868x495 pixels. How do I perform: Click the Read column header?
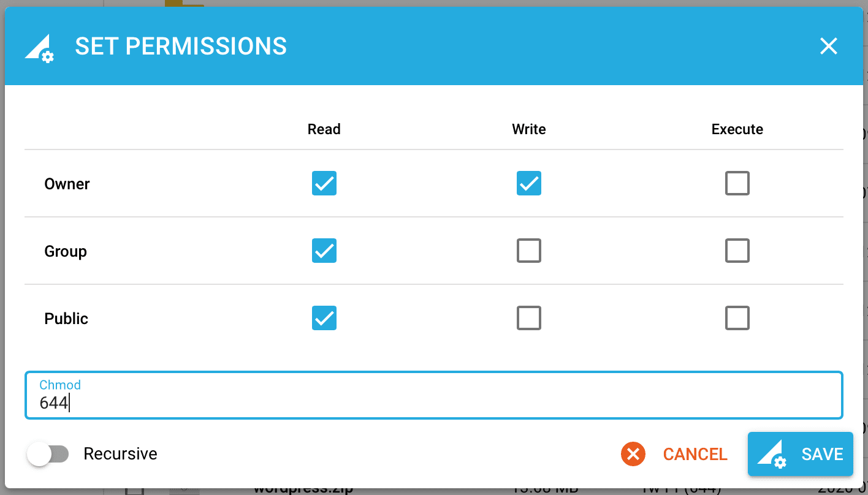324,129
